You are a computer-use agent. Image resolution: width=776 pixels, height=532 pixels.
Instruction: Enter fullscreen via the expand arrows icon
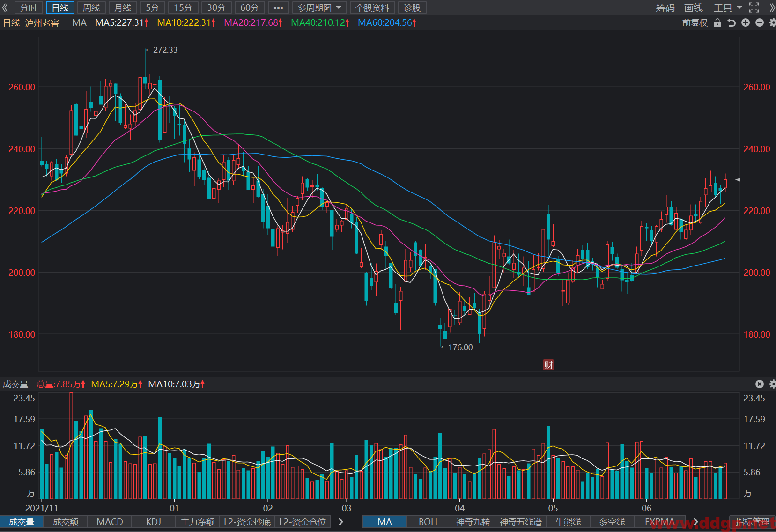click(x=754, y=7)
